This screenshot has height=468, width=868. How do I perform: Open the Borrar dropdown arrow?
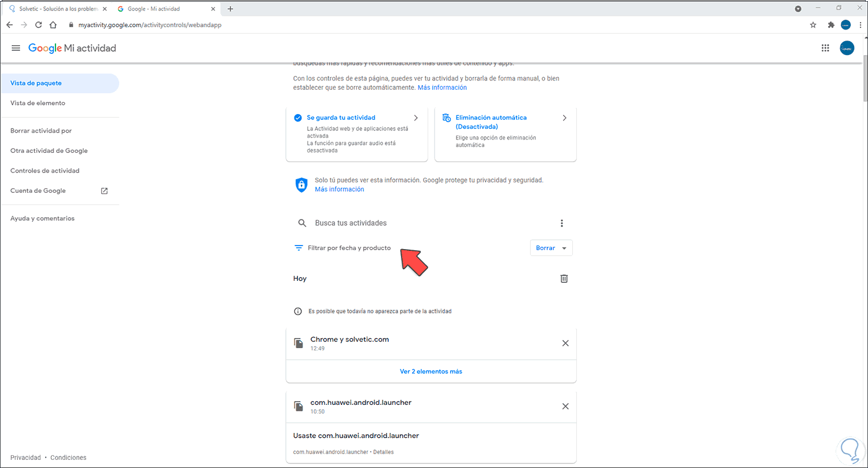(561, 247)
